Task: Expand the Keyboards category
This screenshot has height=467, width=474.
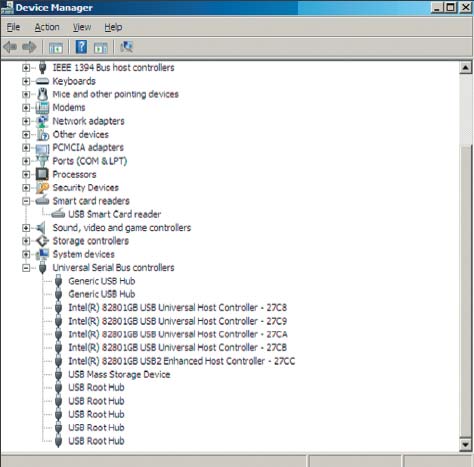Action: pyautogui.click(x=26, y=81)
